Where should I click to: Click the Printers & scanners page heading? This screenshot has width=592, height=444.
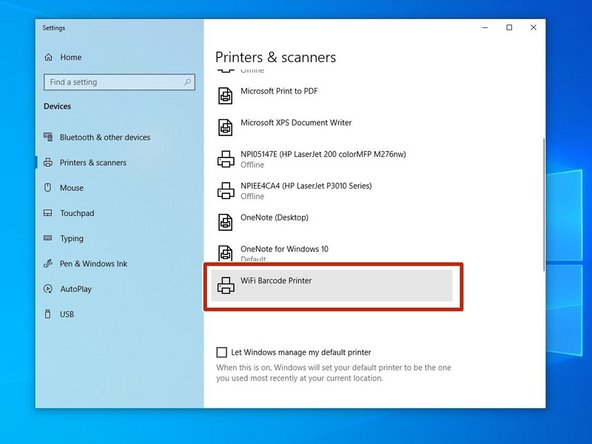(276, 57)
